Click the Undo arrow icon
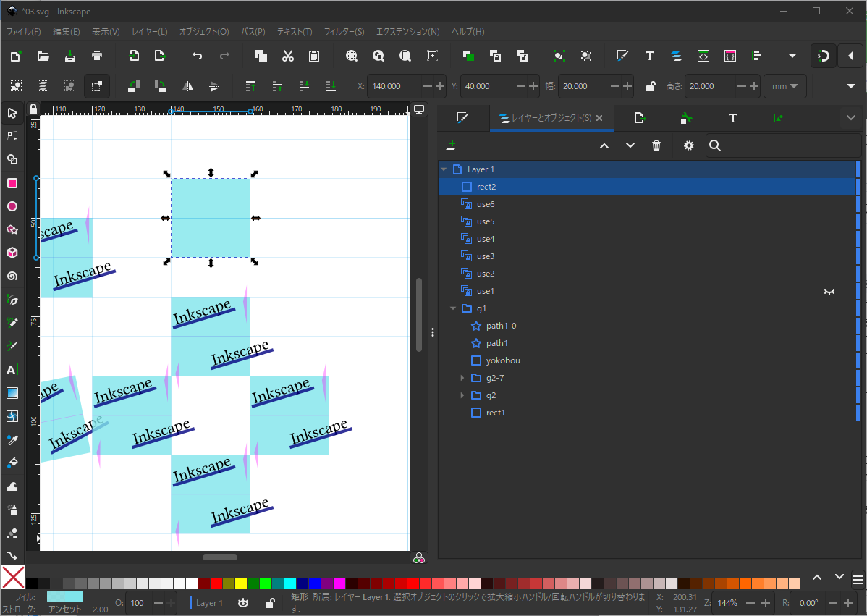 (198, 56)
